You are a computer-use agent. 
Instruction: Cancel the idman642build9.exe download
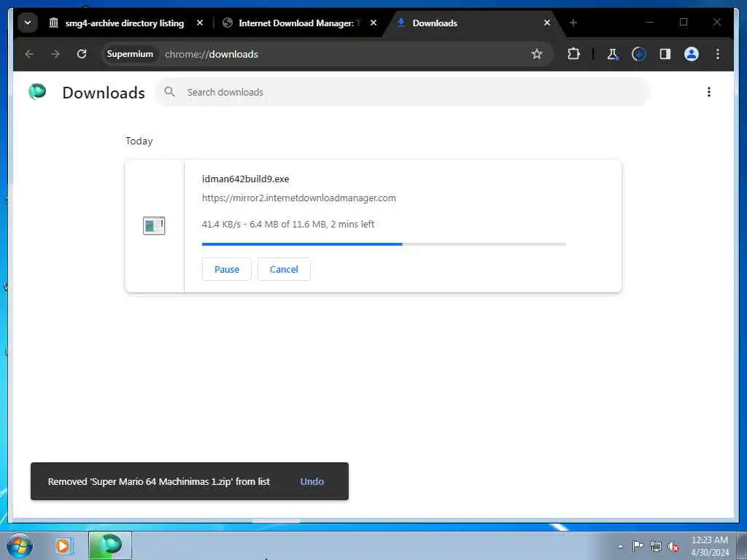[284, 270]
